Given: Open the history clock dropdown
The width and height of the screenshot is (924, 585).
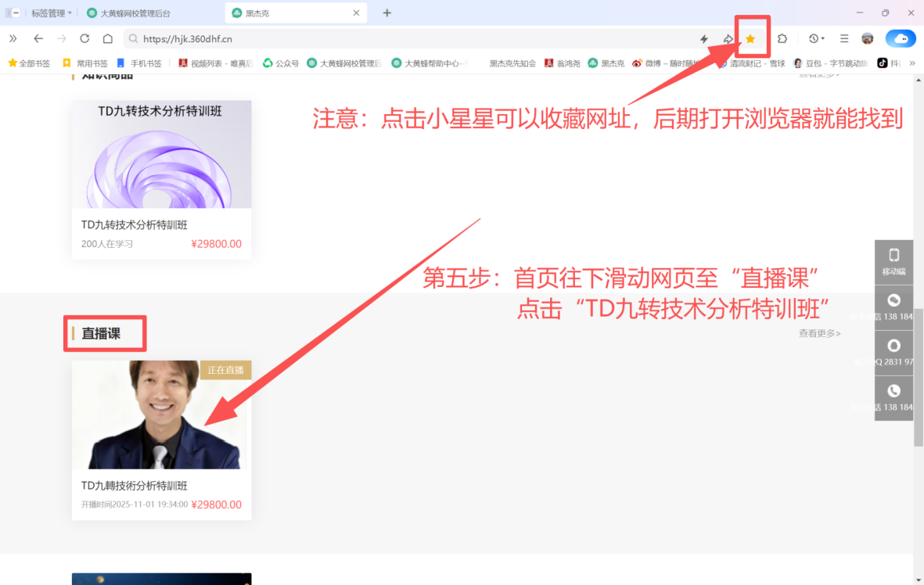Looking at the screenshot, I should 817,38.
